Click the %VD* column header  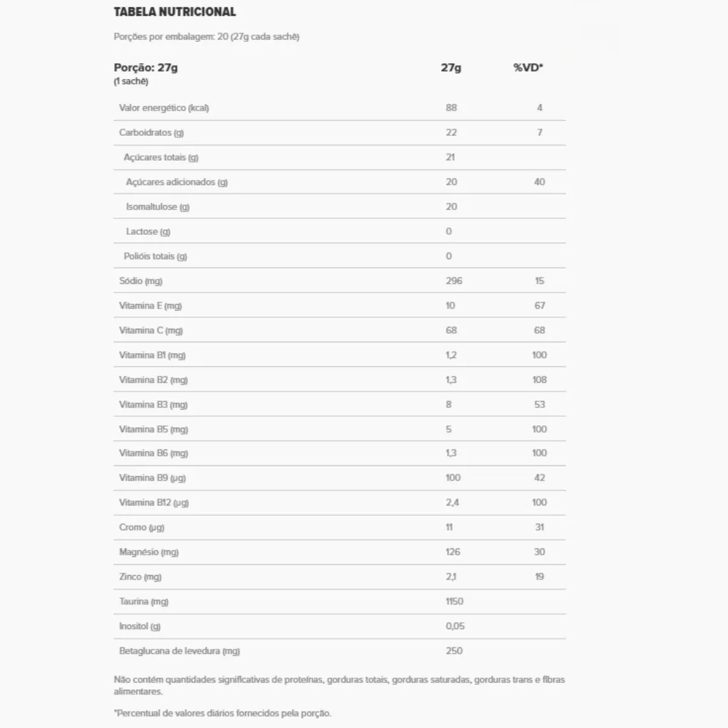(x=528, y=67)
